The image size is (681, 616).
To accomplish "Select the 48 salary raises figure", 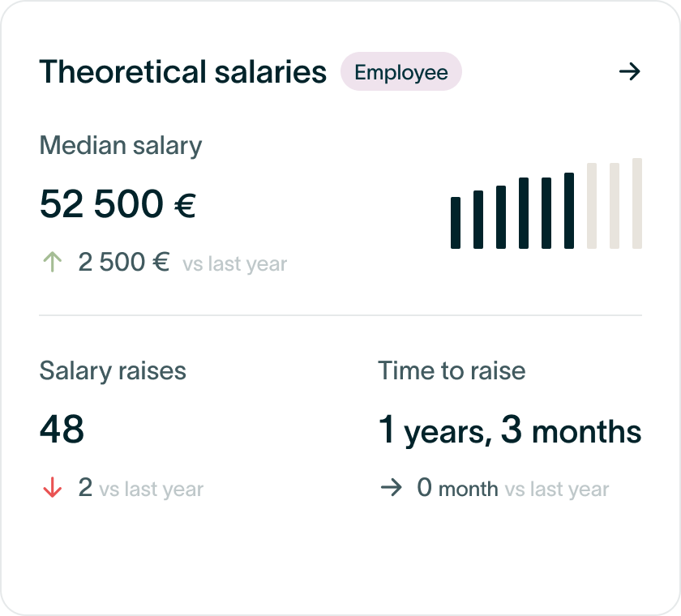I will (62, 430).
